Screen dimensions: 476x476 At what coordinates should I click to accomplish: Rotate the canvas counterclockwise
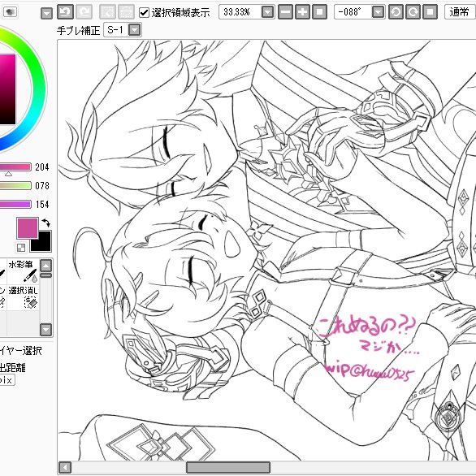point(396,12)
